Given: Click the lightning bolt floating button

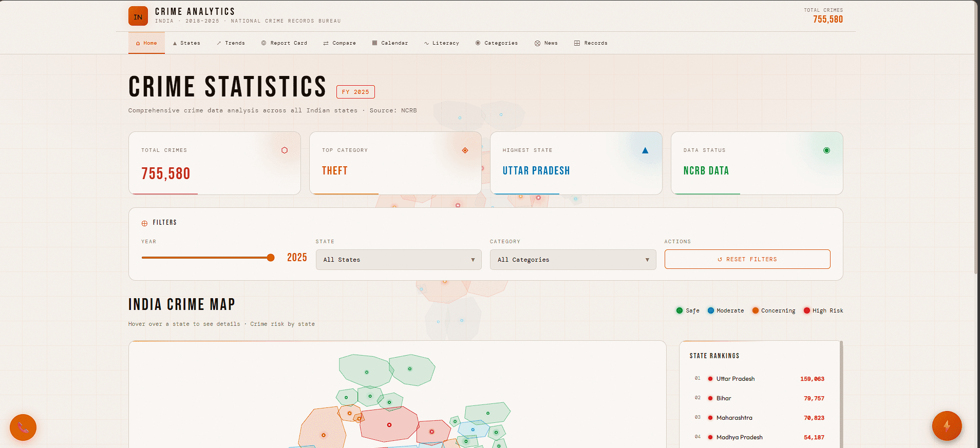Looking at the screenshot, I should [947, 426].
